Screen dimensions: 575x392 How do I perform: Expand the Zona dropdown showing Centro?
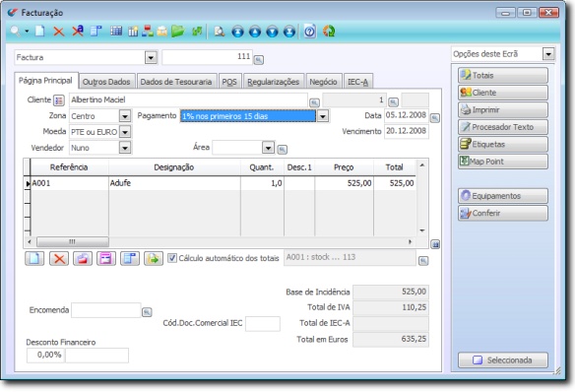(125, 116)
